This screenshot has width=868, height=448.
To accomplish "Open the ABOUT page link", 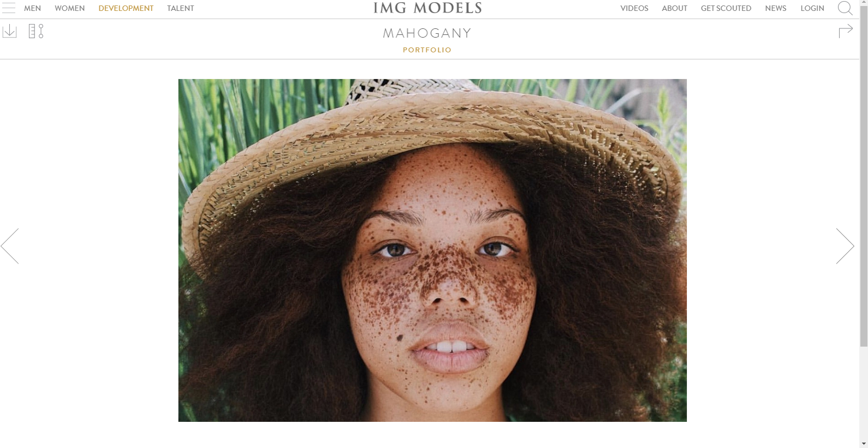I will [675, 8].
